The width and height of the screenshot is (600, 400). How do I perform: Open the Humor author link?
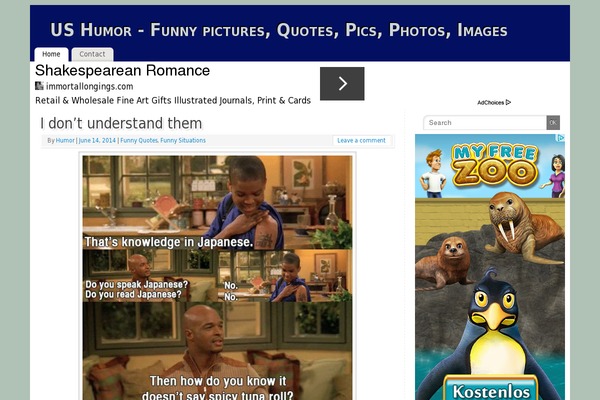(65, 140)
